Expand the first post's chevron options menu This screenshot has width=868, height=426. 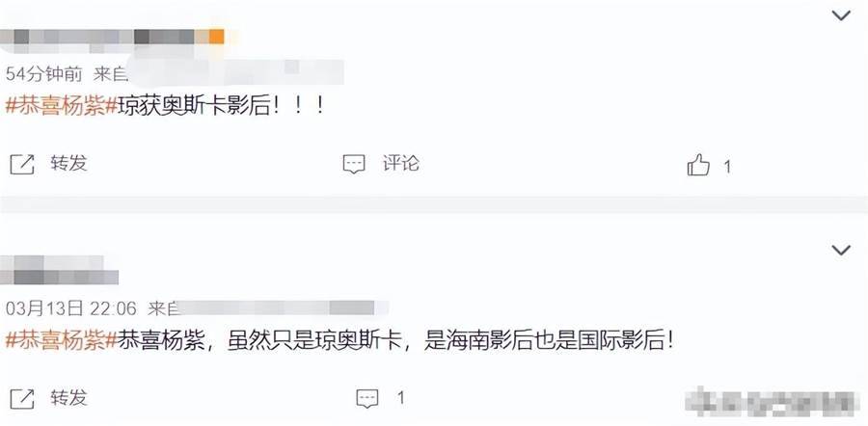(x=841, y=15)
